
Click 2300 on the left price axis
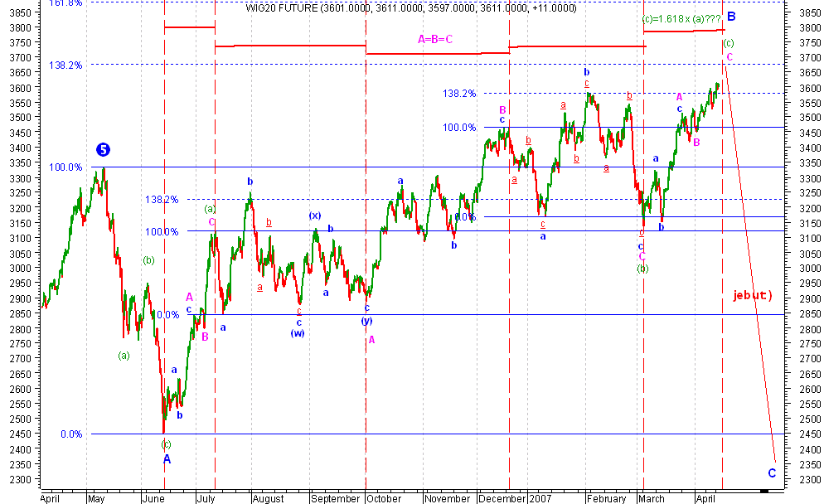tap(21, 479)
